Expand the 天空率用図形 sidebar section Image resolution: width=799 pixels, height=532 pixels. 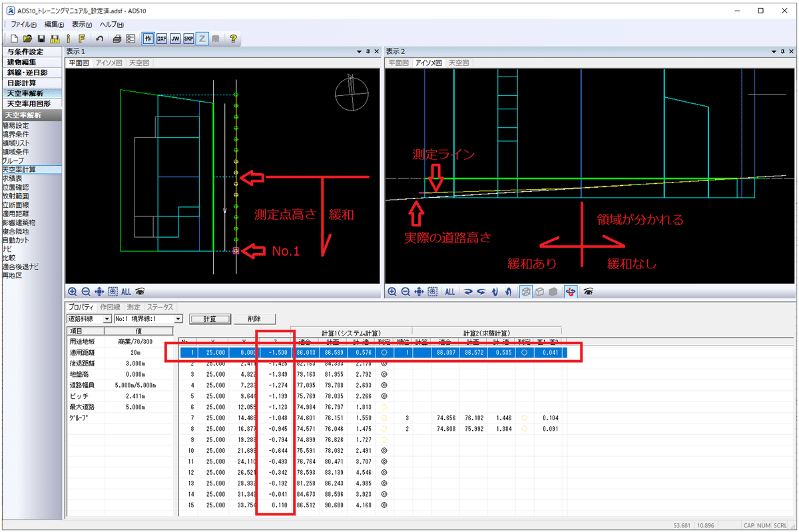31,105
